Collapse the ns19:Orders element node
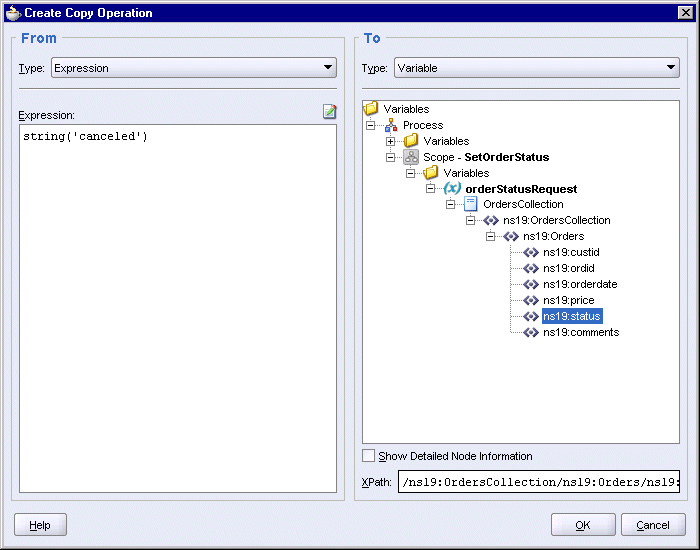 491,237
